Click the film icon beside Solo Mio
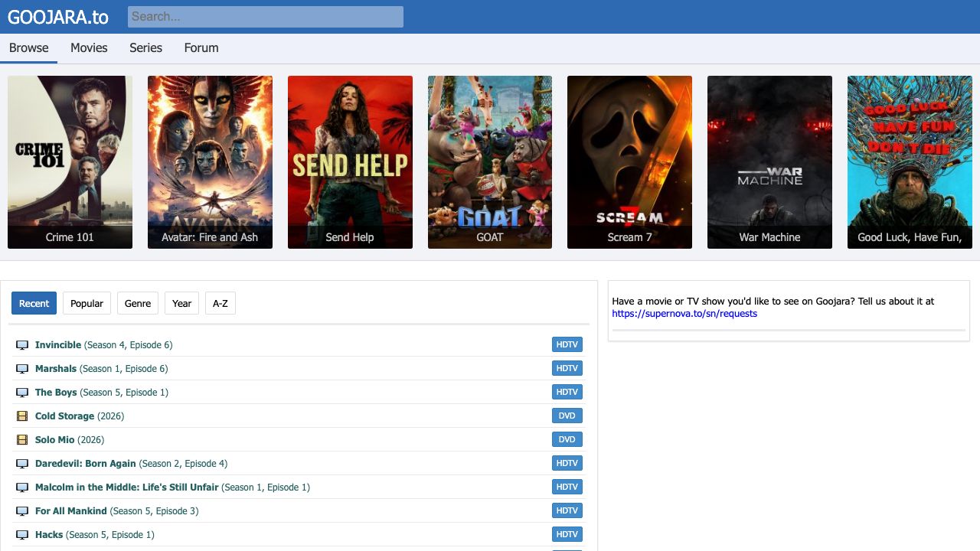The image size is (980, 551). point(22,440)
